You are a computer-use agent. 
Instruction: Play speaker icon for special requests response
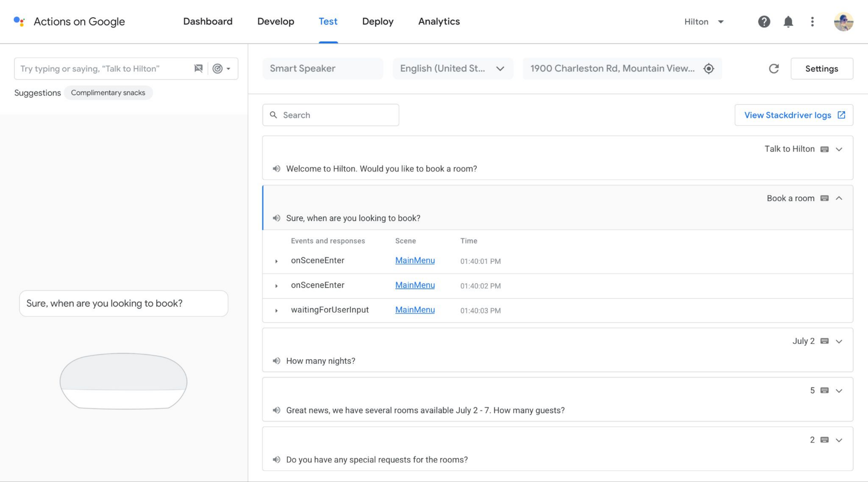pyautogui.click(x=276, y=460)
